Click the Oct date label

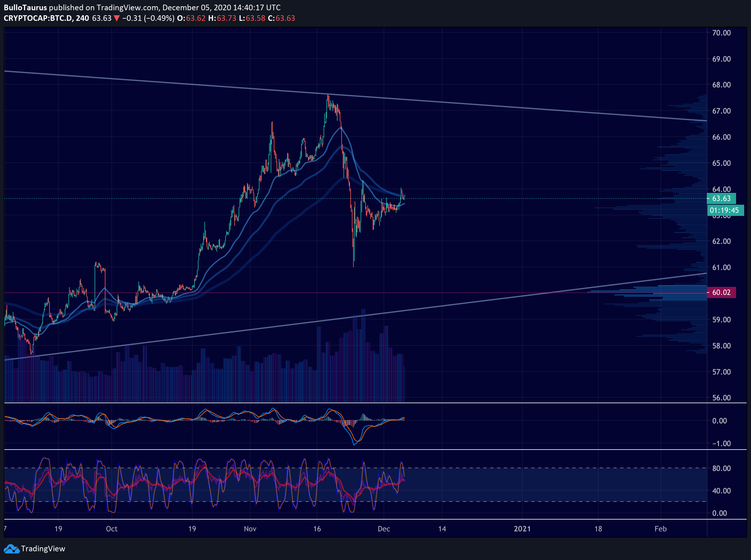[111, 529]
